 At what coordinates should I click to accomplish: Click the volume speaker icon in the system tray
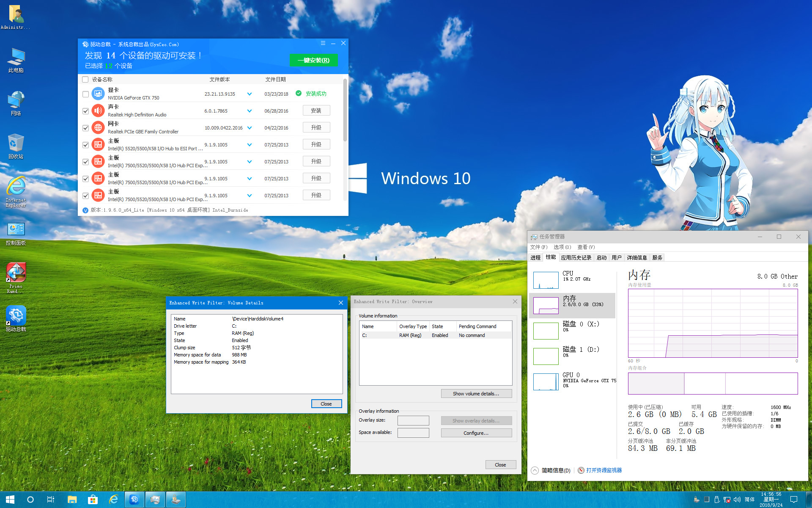737,500
